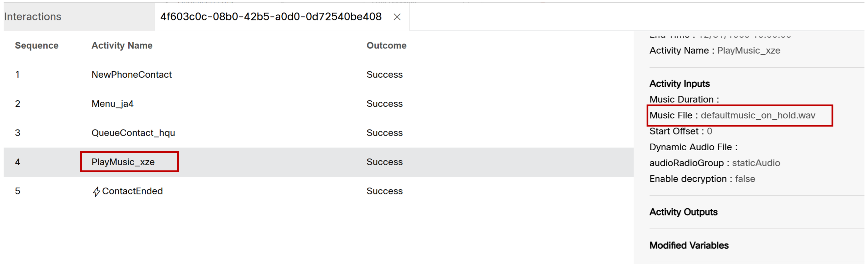Close the 4f603c0c interaction tab

(397, 17)
